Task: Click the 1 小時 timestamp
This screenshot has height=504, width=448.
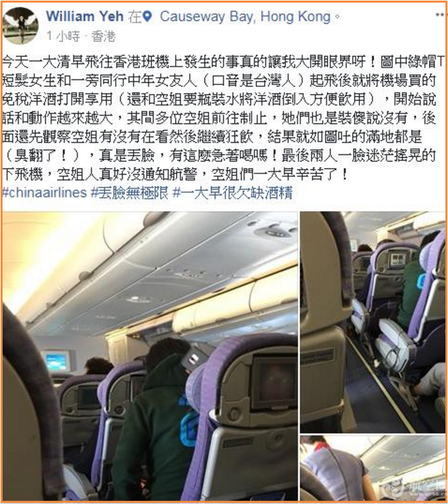Action: point(63,36)
